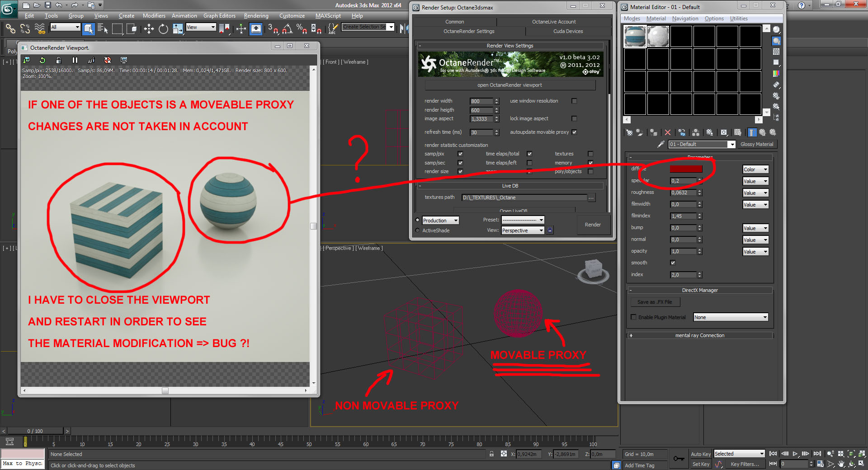868x470 pixels.
Task: Toggle checkered Background icon in Material Editor
Action: (776, 52)
